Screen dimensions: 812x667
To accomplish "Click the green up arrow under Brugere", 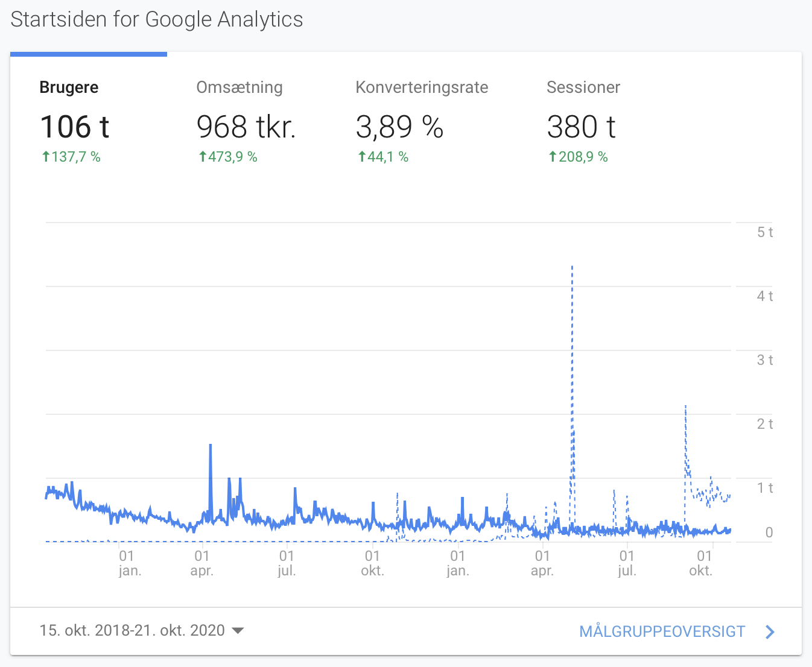I will (x=45, y=157).
